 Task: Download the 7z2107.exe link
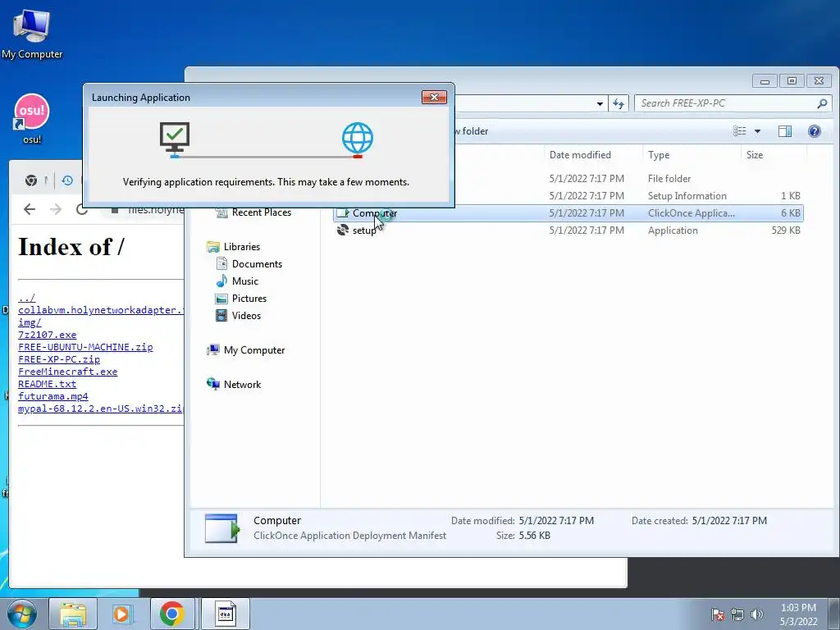point(47,335)
